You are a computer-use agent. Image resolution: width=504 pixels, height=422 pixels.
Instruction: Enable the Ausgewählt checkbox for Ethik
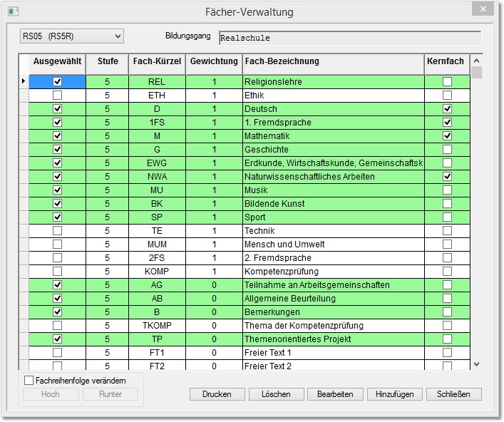click(58, 96)
